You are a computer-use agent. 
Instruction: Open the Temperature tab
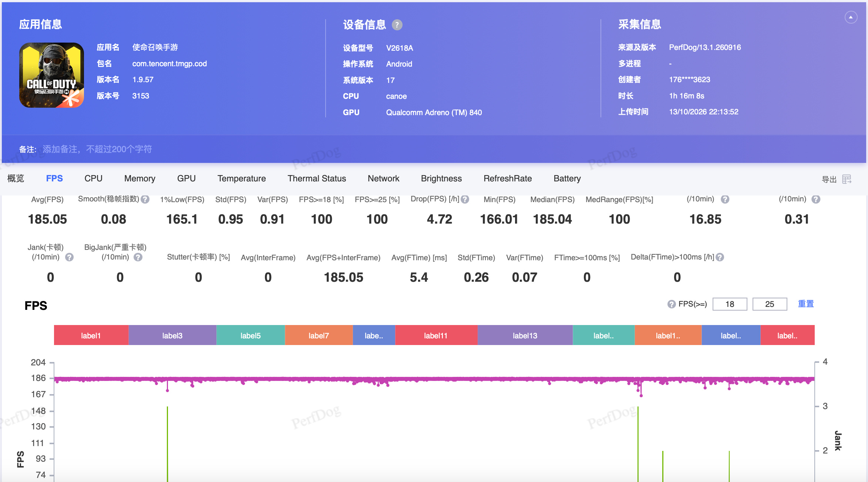pos(242,178)
